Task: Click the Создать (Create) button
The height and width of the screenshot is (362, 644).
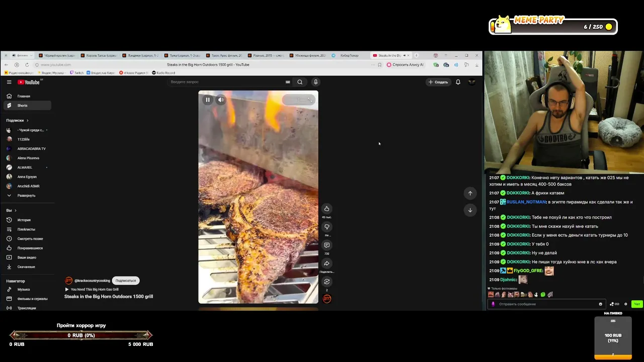Action: 438,82
